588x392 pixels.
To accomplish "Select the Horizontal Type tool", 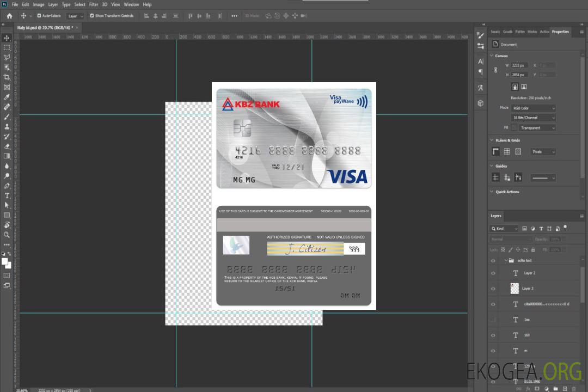I will coord(7,195).
